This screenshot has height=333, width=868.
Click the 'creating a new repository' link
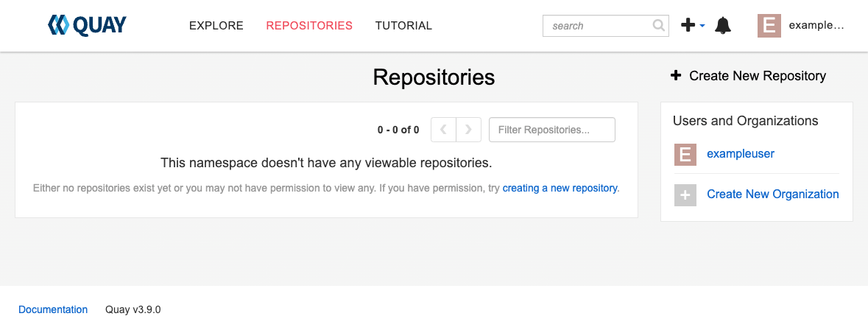(x=560, y=188)
